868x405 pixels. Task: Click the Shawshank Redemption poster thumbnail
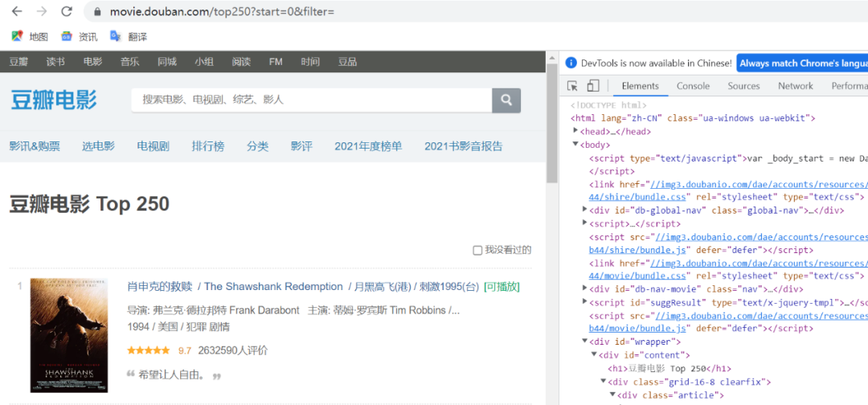[x=69, y=335]
